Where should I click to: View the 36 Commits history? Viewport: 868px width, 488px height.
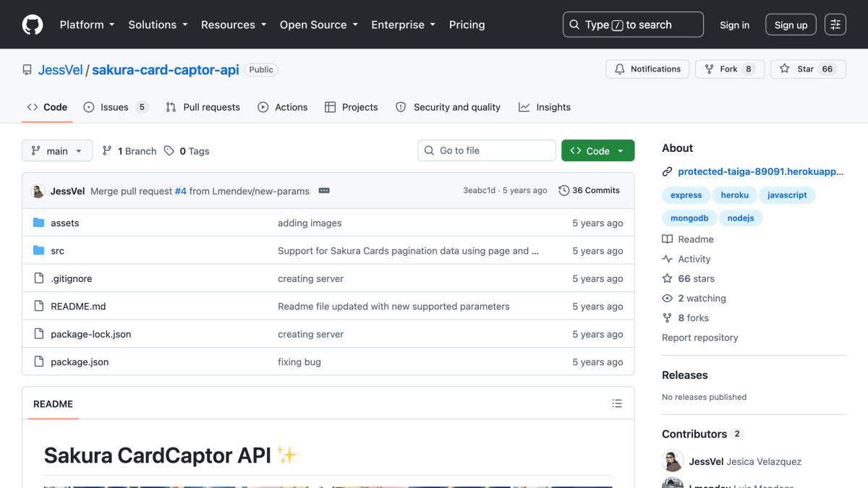tap(590, 191)
